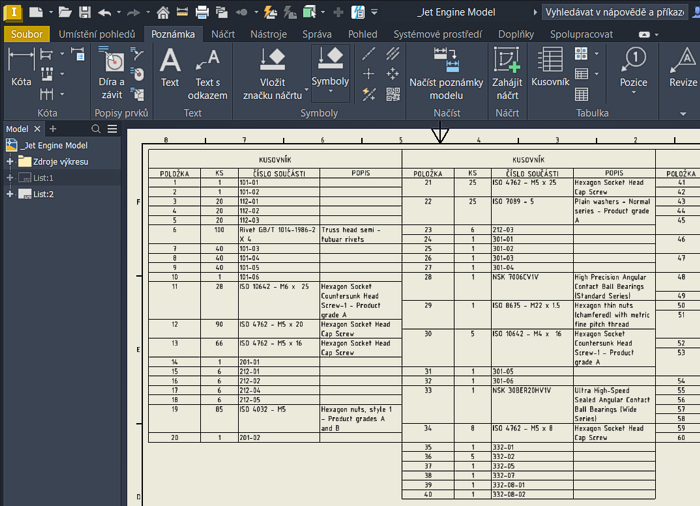
Task: Select the List:2 sheet in browser
Action: (43, 194)
